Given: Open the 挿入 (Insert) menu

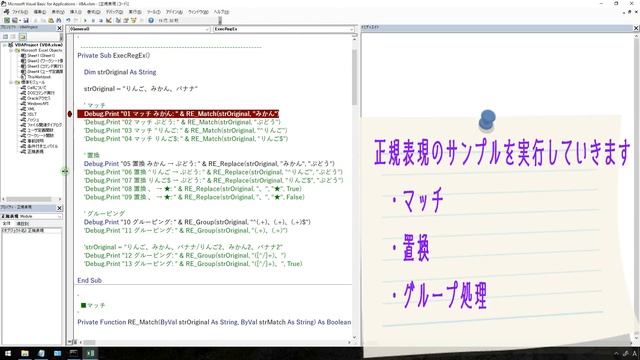Looking at the screenshot, I should [76, 12].
